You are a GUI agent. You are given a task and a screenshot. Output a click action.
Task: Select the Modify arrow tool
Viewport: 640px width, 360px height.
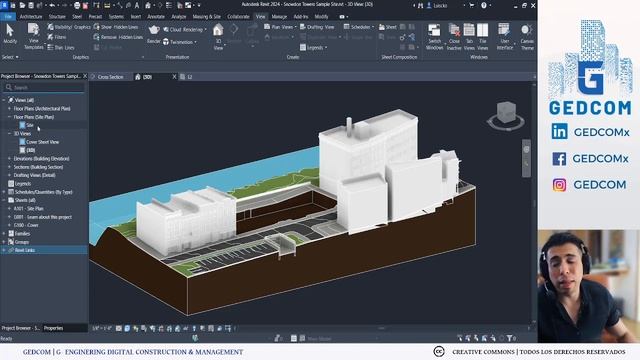pyautogui.click(x=10, y=34)
